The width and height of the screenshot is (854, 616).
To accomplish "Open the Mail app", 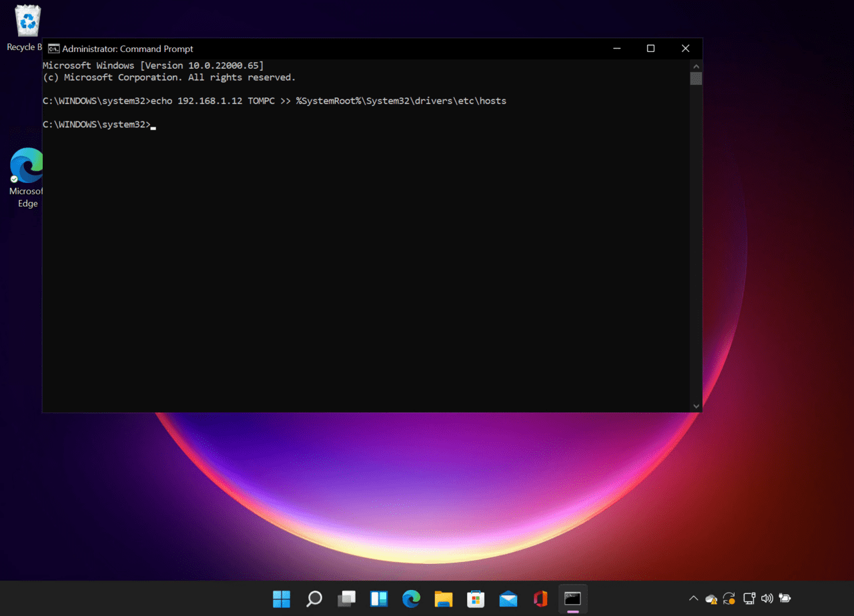I will coord(508,599).
